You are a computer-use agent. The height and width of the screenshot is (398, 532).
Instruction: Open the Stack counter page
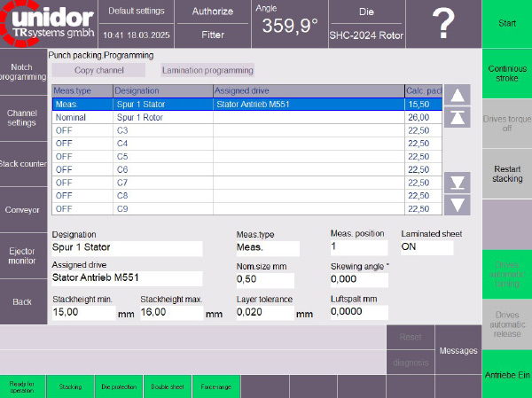23,164
